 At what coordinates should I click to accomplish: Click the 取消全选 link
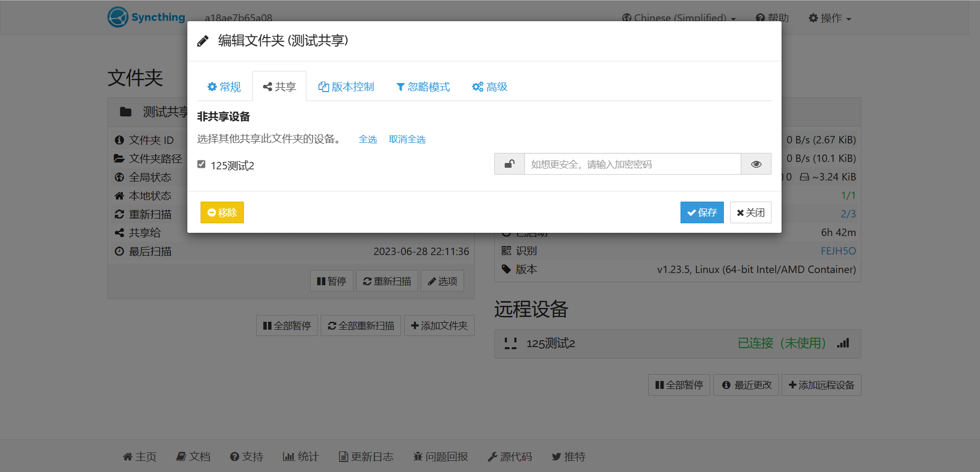pyautogui.click(x=407, y=139)
